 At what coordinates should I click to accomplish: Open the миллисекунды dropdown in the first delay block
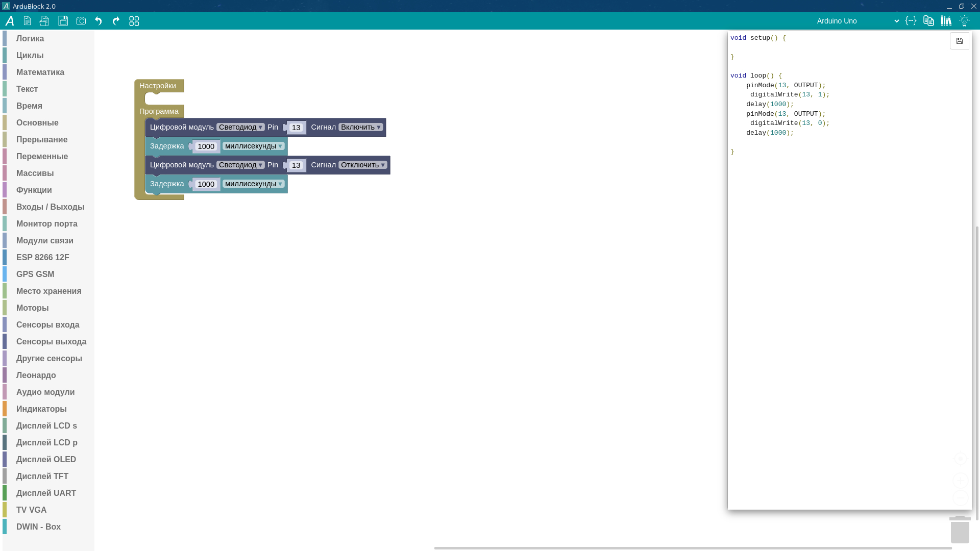coord(254,146)
